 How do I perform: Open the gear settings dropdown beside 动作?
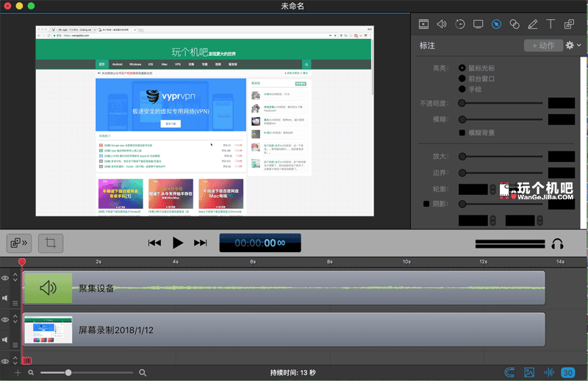click(x=573, y=46)
